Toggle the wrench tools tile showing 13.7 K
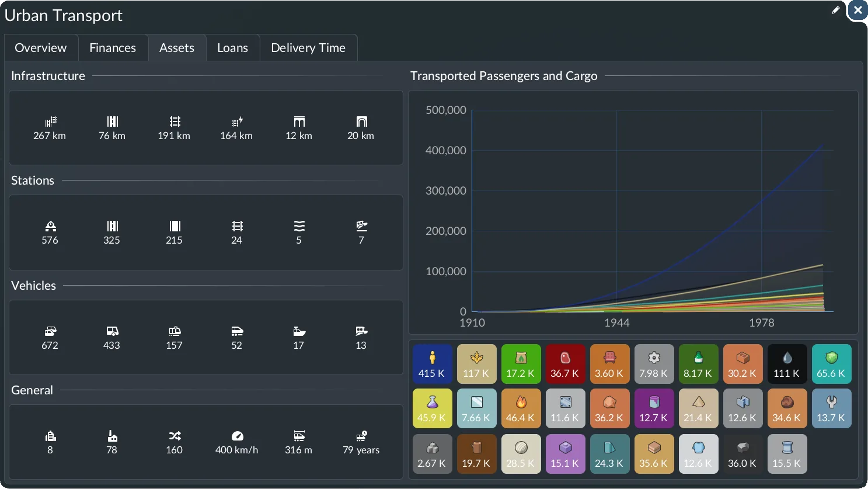 point(832,408)
